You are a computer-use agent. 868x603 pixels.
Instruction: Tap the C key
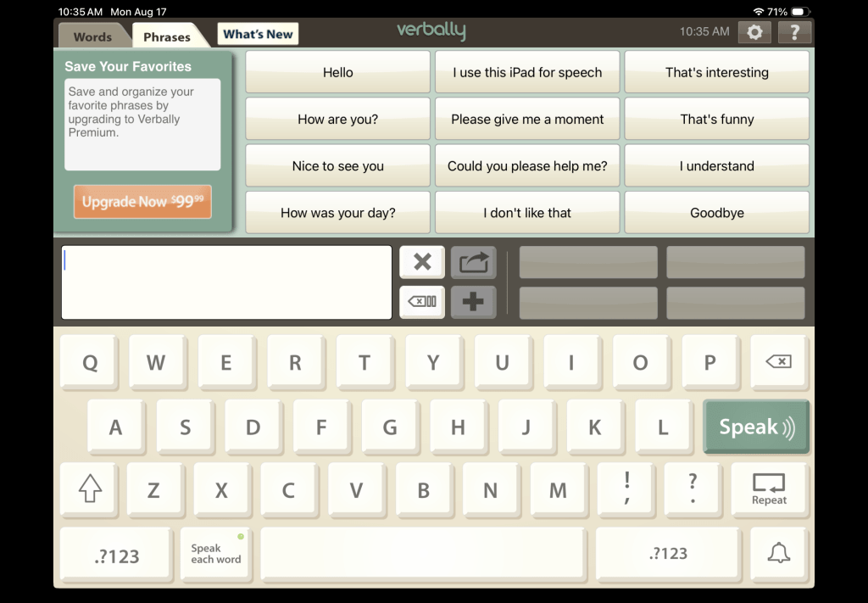[x=288, y=489]
